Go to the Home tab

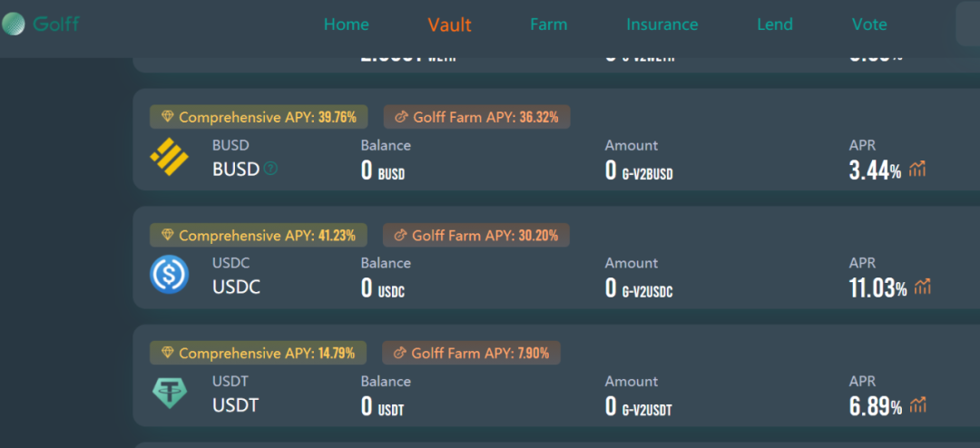tap(347, 24)
